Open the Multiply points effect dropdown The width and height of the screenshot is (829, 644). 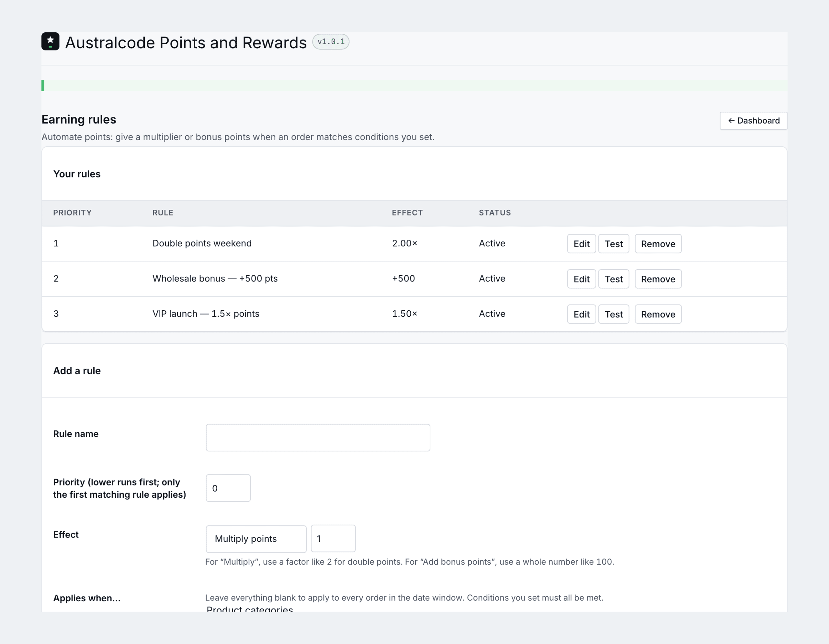(256, 539)
